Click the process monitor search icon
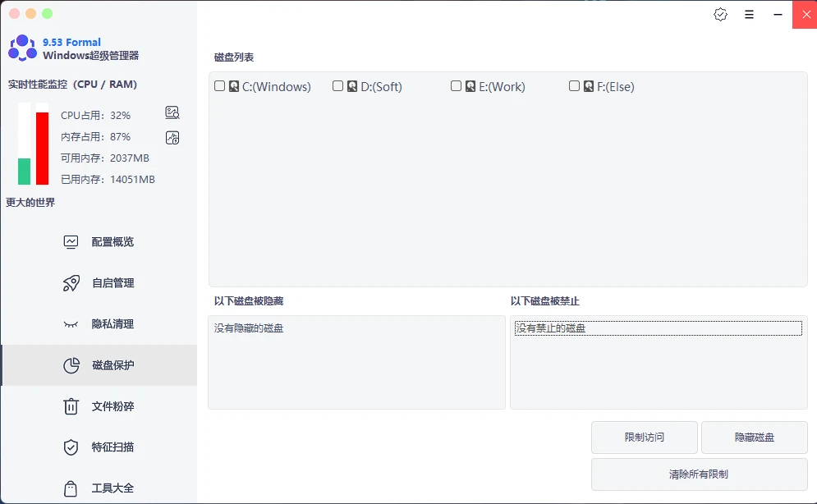The height and width of the screenshot is (504, 817). tap(172, 112)
